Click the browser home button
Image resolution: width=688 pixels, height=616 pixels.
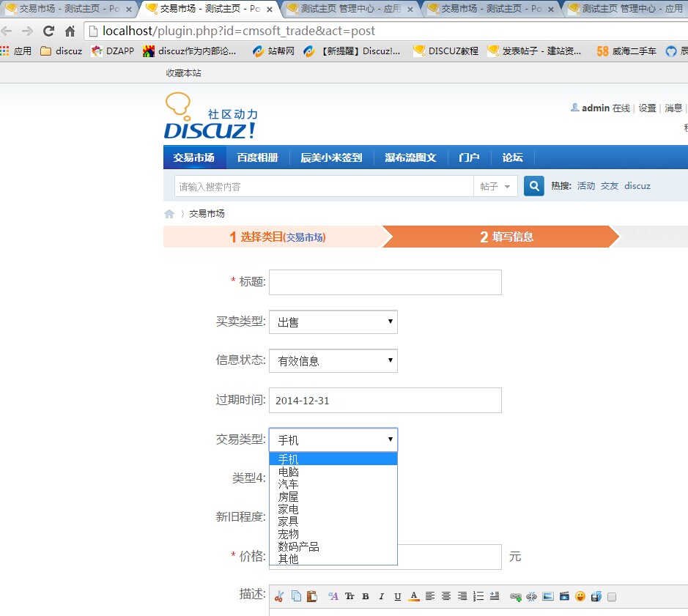[x=70, y=31]
